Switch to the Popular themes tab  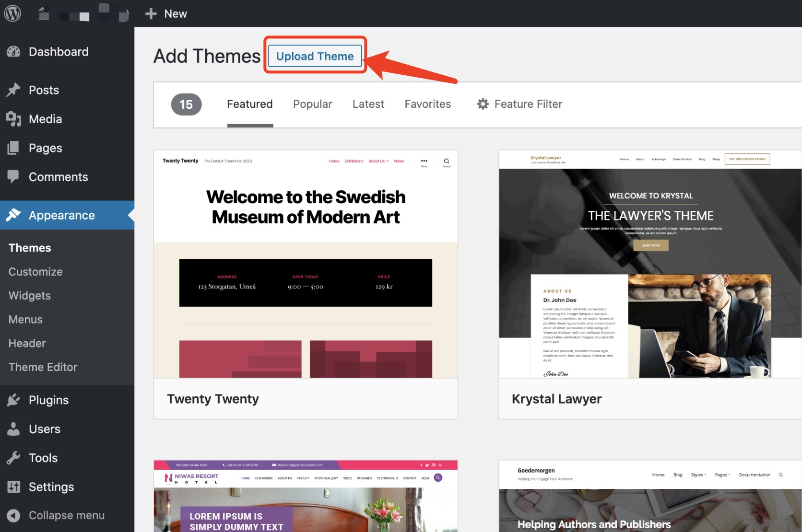click(x=313, y=104)
